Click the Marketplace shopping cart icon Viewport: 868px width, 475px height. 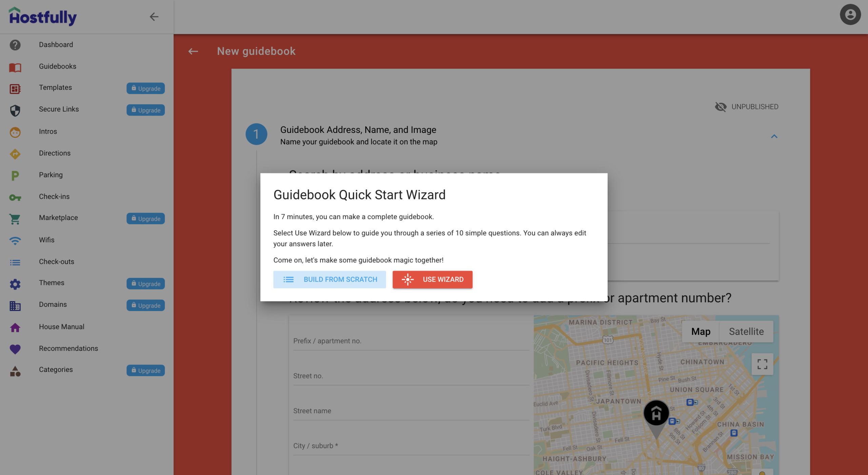[15, 219]
